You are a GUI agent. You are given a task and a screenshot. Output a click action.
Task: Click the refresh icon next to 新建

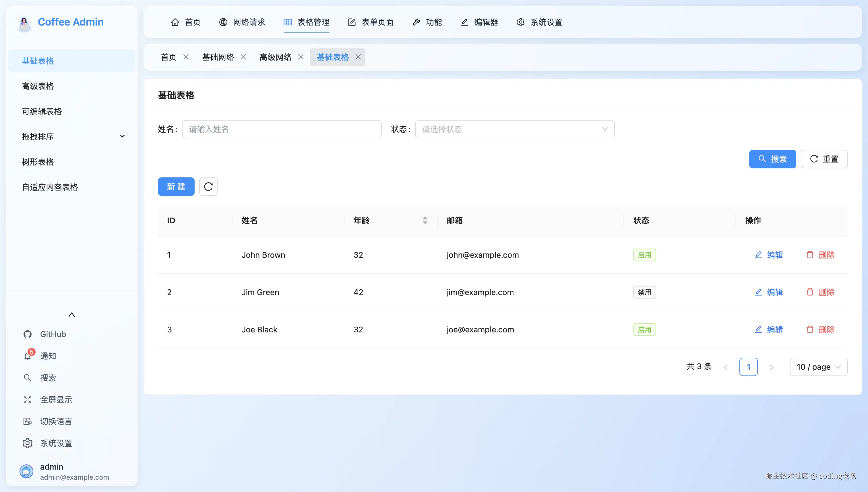(x=208, y=187)
